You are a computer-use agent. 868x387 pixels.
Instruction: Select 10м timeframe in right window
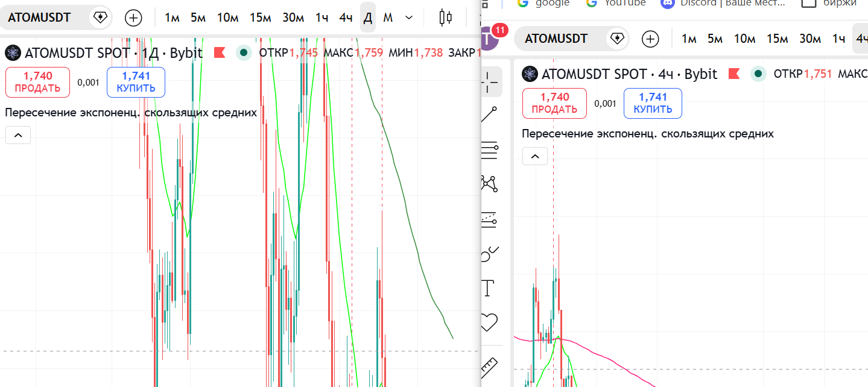744,39
